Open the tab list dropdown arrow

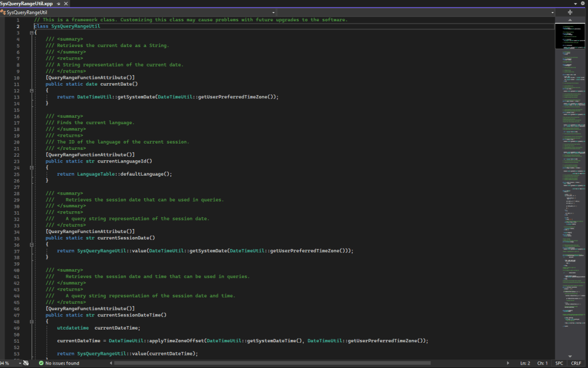point(574,3)
